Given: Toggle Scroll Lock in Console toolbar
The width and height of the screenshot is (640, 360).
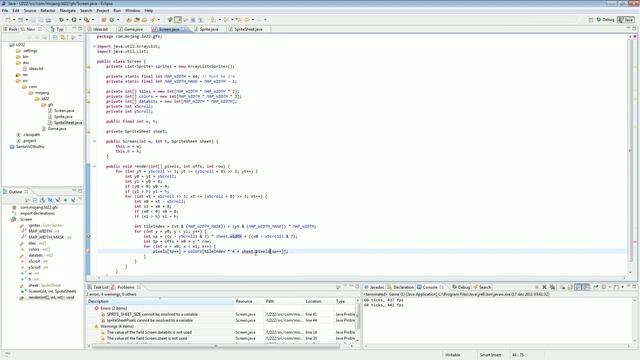Looking at the screenshot, I should tap(570, 287).
